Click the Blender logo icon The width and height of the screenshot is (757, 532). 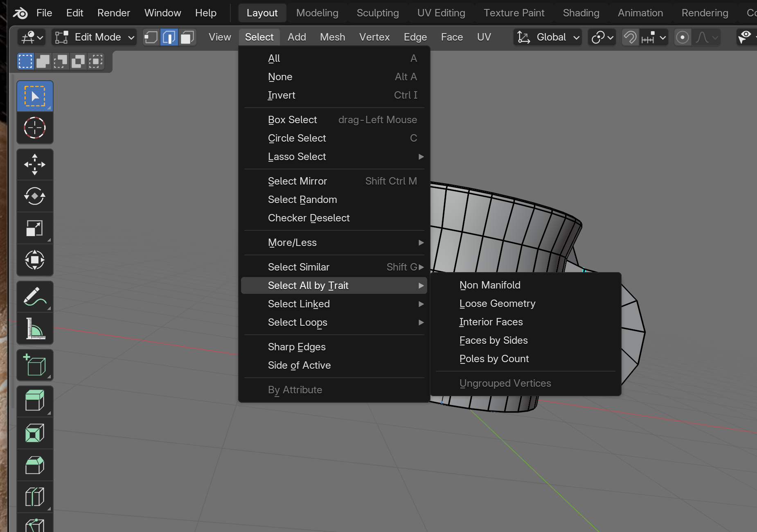point(20,13)
